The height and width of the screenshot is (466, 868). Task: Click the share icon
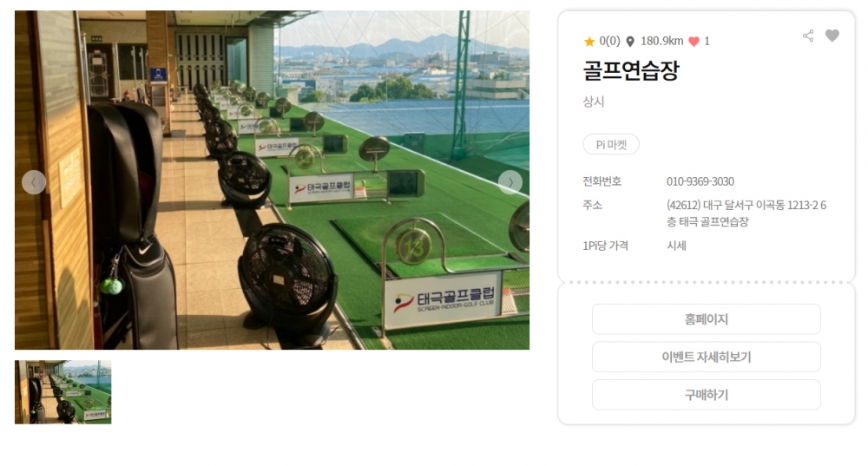point(808,36)
